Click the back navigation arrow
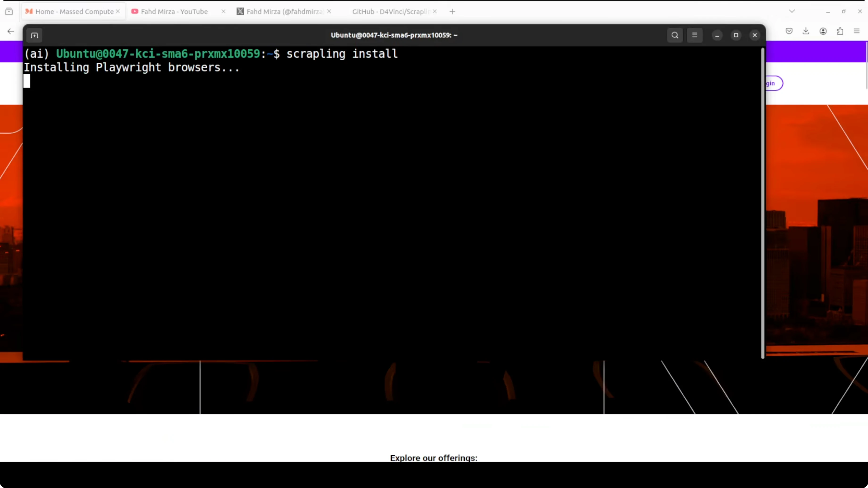 pyautogui.click(x=10, y=31)
